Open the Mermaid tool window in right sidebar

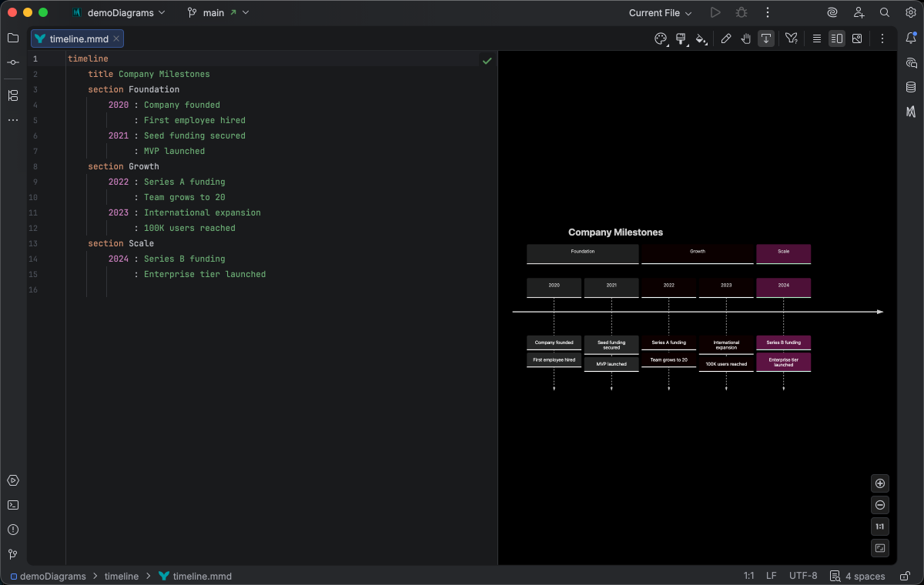(911, 112)
